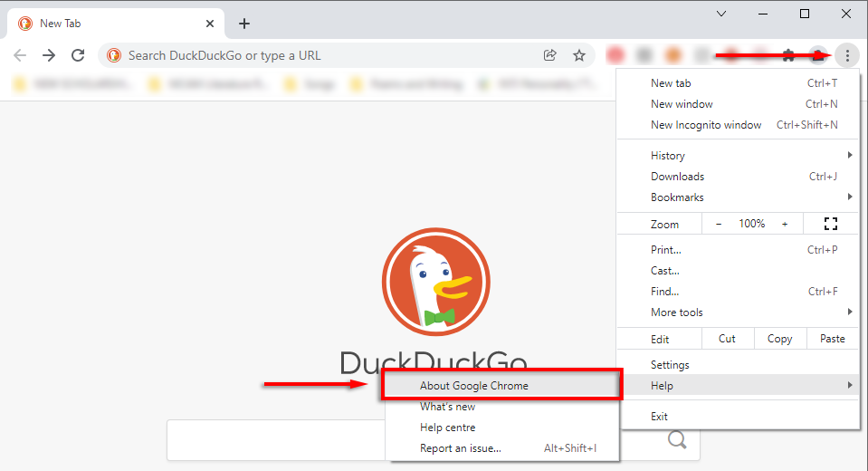868x471 pixels.
Task: Select New window menu item
Action: [x=738, y=104]
